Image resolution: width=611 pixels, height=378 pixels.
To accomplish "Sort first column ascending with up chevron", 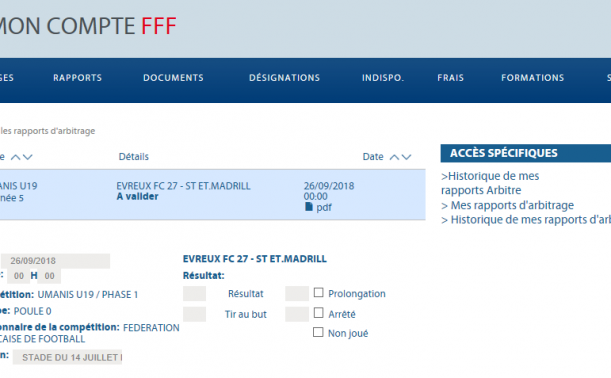I will [15, 157].
